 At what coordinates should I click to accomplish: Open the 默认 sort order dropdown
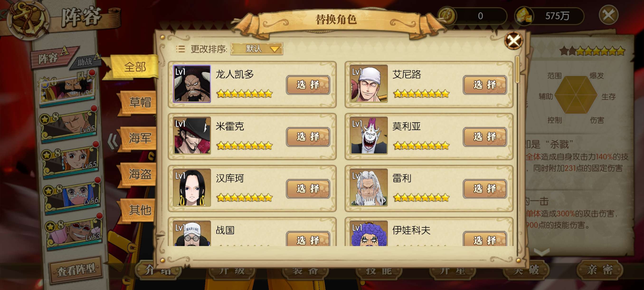[x=257, y=48]
